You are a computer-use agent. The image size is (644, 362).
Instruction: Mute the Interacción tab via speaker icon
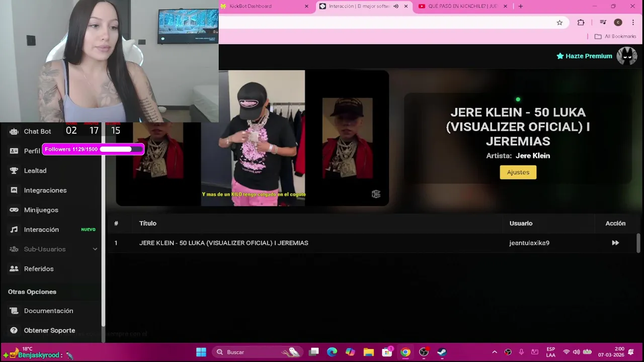tap(396, 6)
